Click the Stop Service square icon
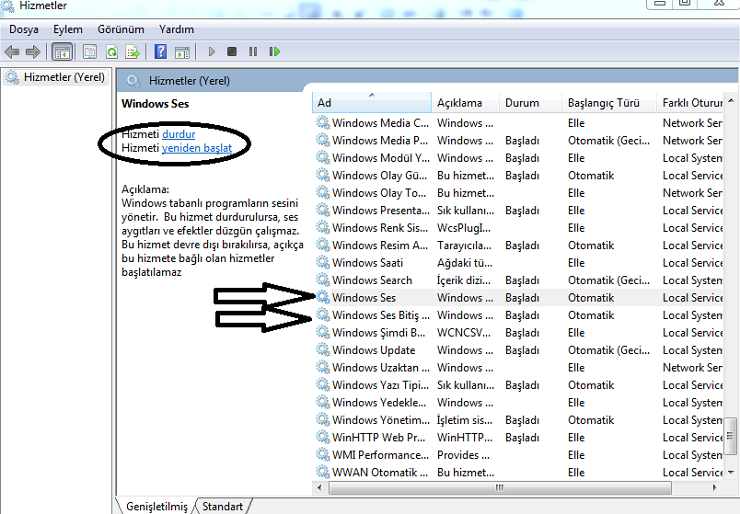Viewport: 740px width, 514px height. coord(232,51)
